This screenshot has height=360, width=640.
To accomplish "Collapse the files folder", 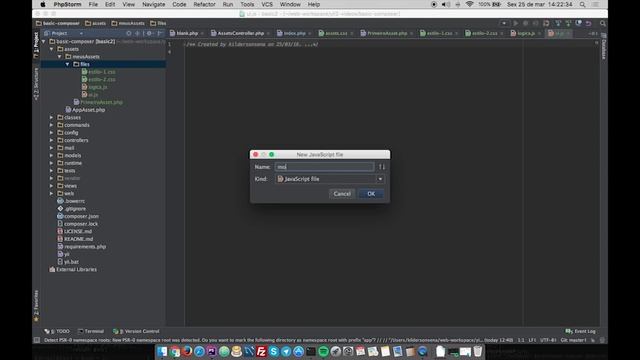I will (67, 64).
